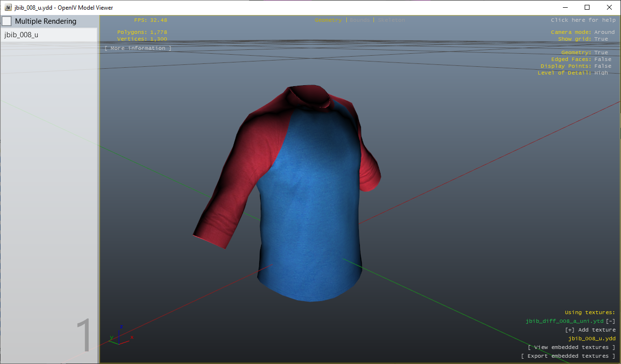
Task: Expand More information panel
Action: (x=138, y=47)
